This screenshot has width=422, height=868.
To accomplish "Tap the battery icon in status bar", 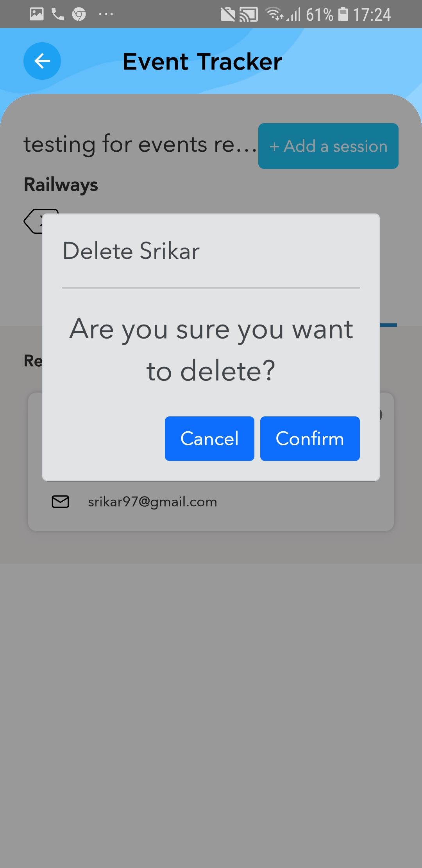I will point(343,14).
